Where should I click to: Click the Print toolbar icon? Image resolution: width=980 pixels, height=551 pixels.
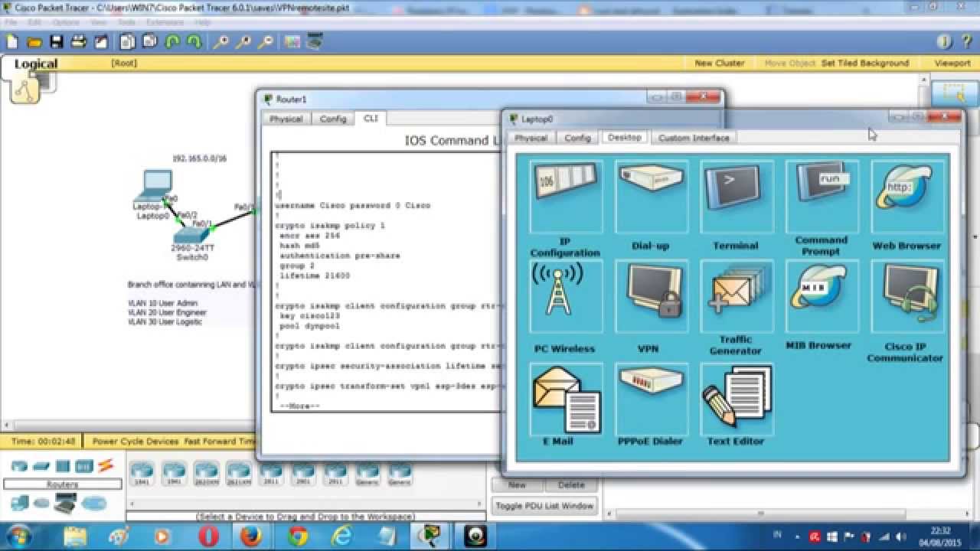click(80, 41)
